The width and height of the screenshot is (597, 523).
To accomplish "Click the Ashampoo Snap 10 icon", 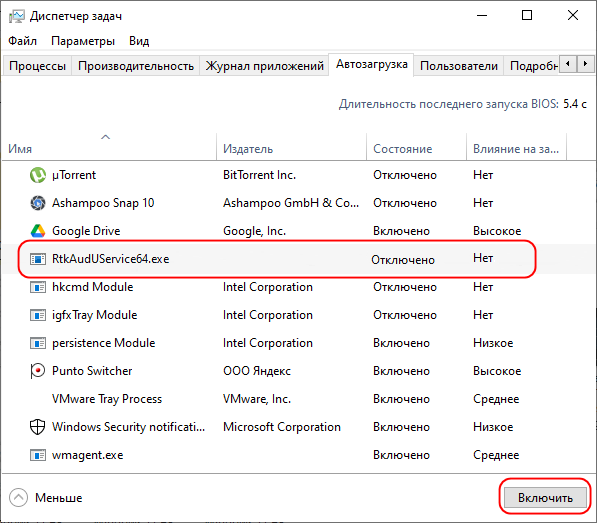I will click(38, 203).
